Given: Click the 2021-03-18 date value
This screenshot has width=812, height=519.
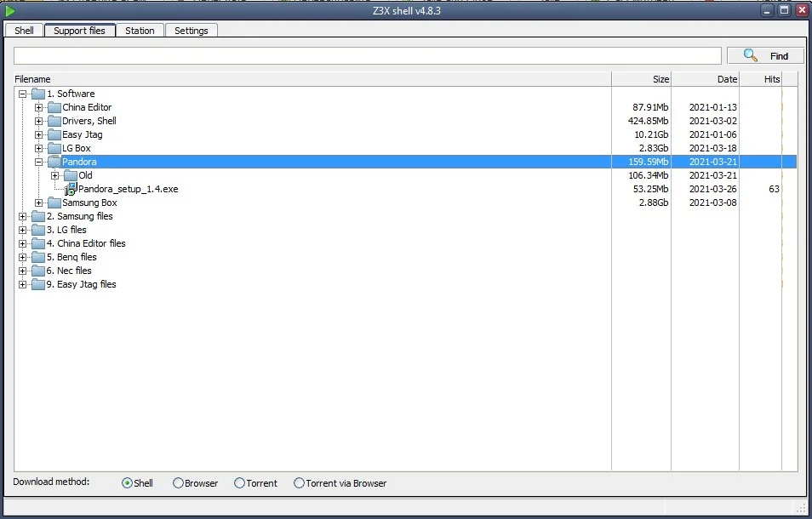Looking at the screenshot, I should click(x=712, y=149).
